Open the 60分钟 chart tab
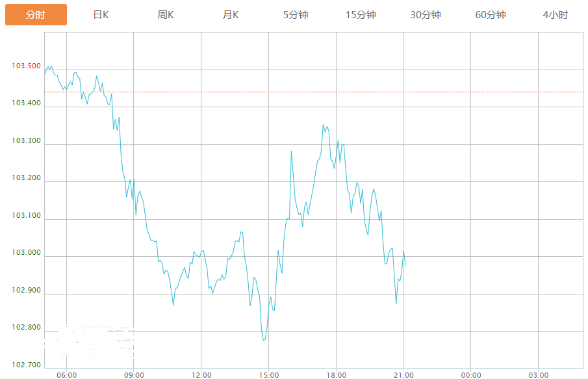The image size is (588, 379). (x=491, y=15)
